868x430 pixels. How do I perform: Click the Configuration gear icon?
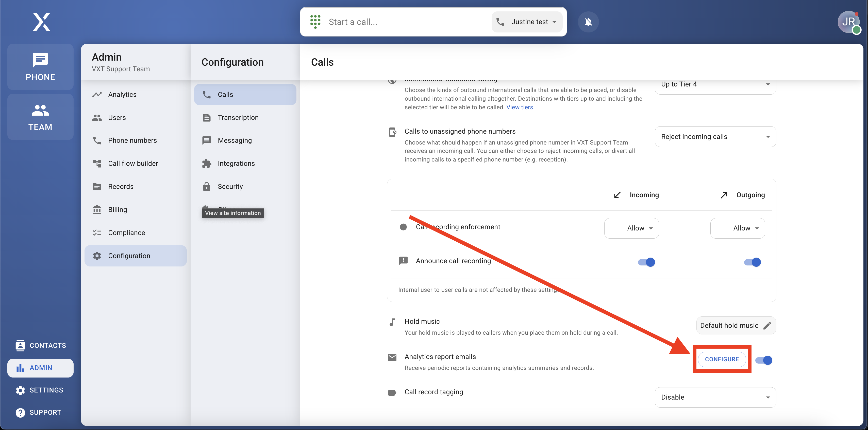point(97,256)
